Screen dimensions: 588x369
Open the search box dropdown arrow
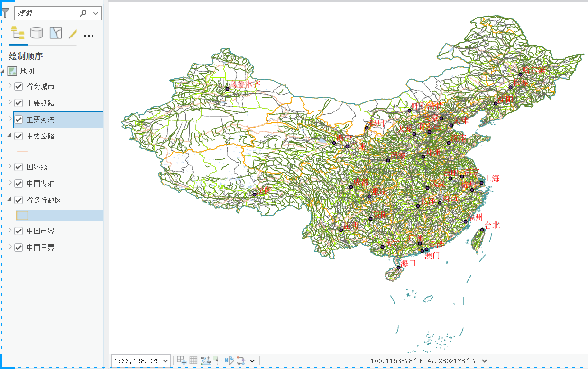(x=96, y=13)
